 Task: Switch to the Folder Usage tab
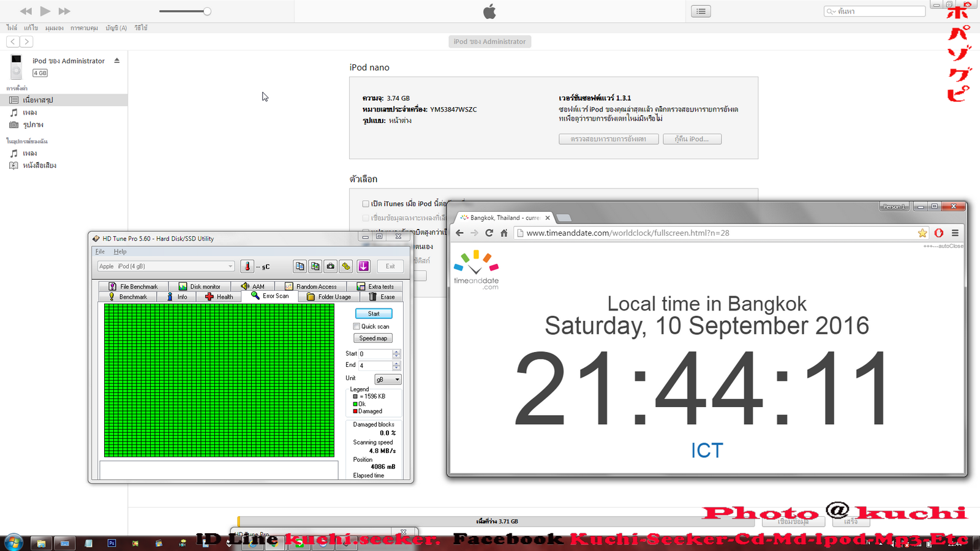(x=329, y=297)
